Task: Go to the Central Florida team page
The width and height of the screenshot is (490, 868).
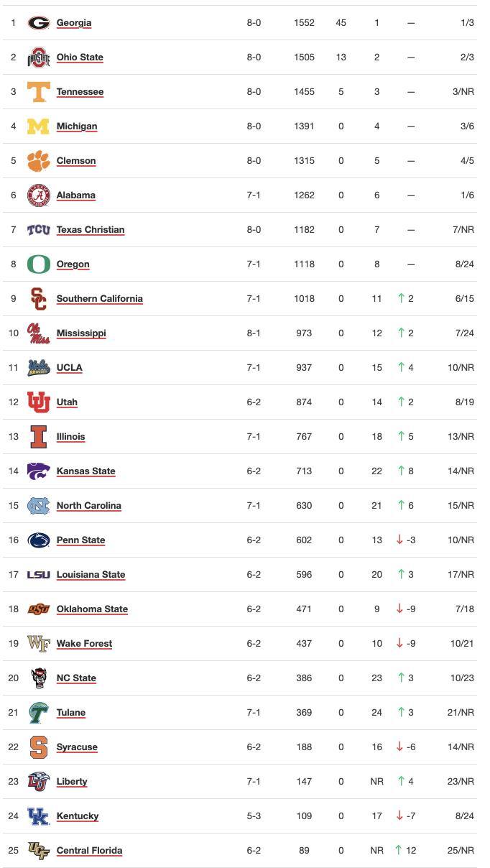Action: [x=89, y=851]
